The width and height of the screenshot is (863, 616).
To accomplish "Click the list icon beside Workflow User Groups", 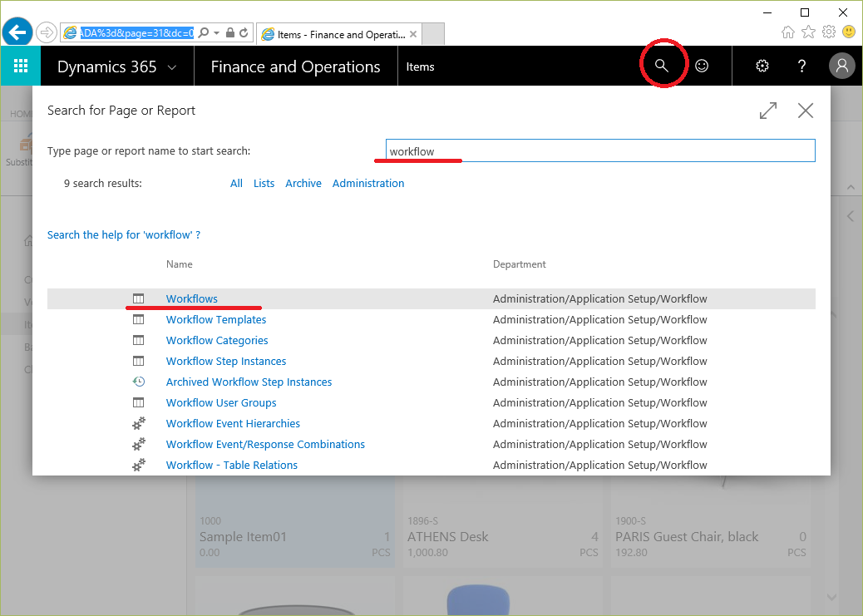I will 139,402.
